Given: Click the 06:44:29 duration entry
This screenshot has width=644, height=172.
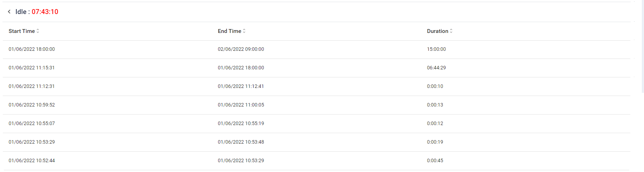Looking at the screenshot, I should point(436,68).
